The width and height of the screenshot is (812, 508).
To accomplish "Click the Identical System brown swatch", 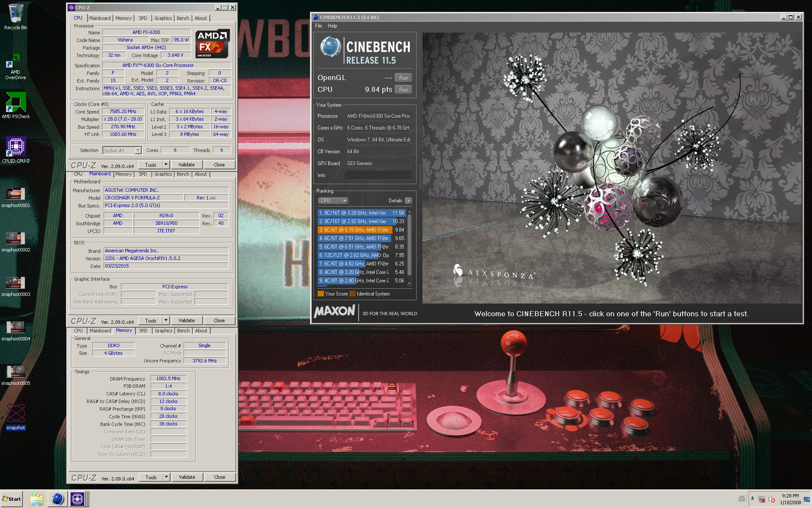I will [352, 294].
